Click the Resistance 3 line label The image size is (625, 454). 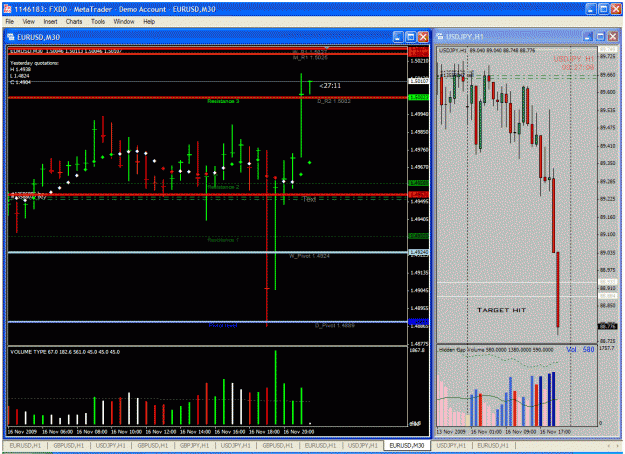click(x=223, y=101)
